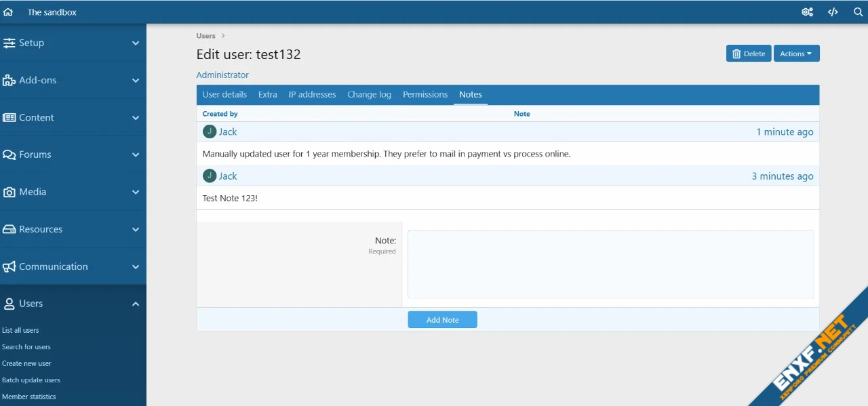This screenshot has height=406, width=868.
Task: Open the Search for users link
Action: tap(26, 347)
